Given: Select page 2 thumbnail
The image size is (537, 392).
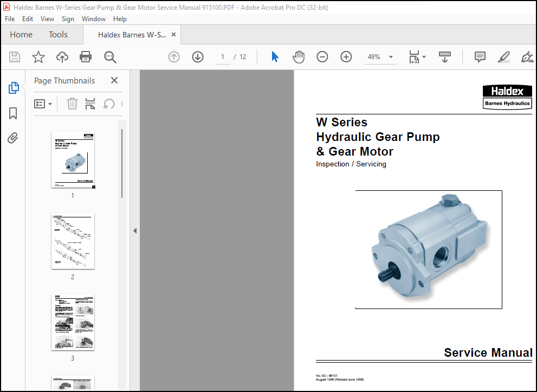Looking at the screenshot, I should [73, 241].
